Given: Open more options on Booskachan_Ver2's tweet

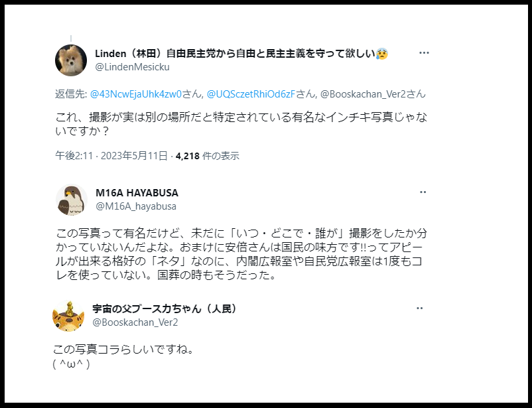Looking at the screenshot, I should pyautogui.click(x=420, y=308).
